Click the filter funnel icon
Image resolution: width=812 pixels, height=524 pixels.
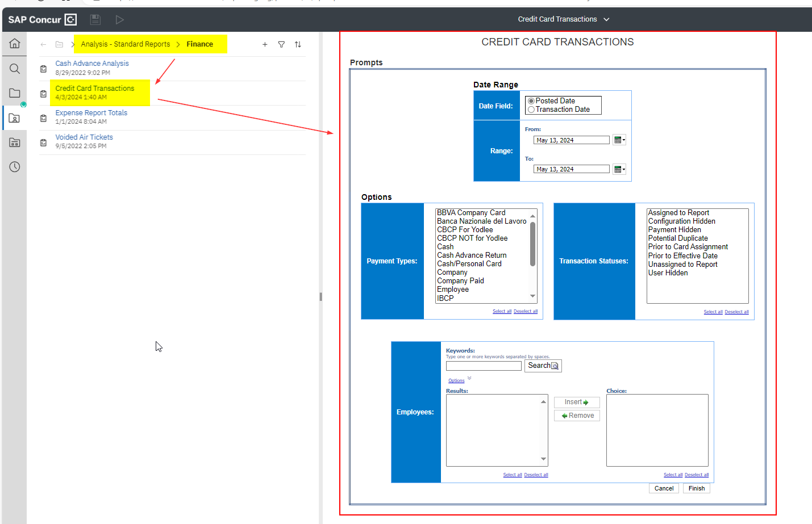[281, 44]
